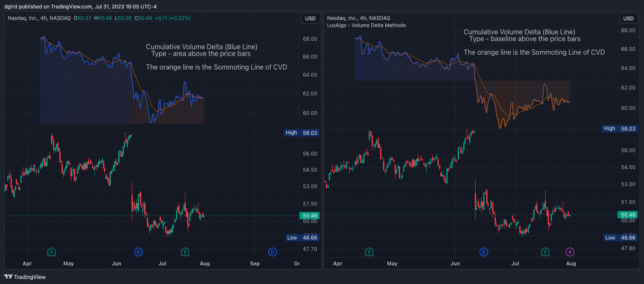Click 64.00 on left price axis

tap(310, 75)
